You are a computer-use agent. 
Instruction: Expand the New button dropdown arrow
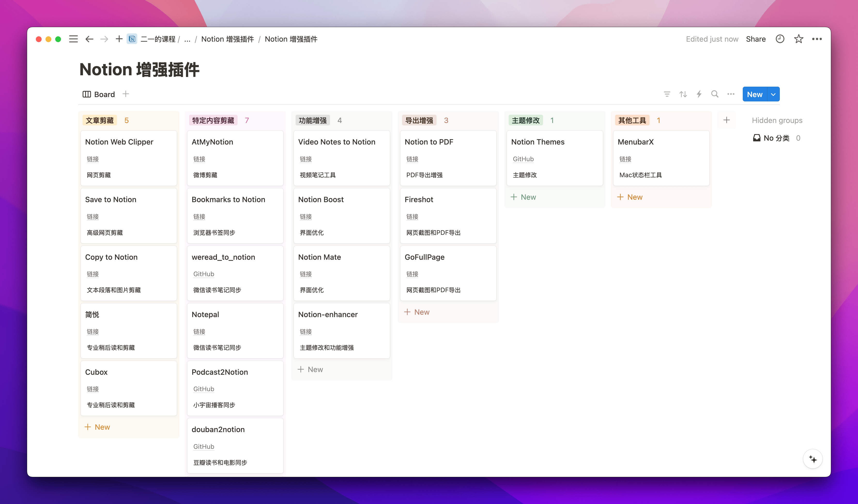773,94
